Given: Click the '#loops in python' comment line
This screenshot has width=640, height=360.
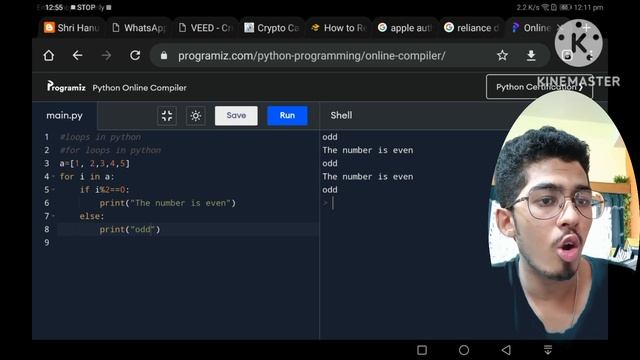Looking at the screenshot, I should [100, 137].
